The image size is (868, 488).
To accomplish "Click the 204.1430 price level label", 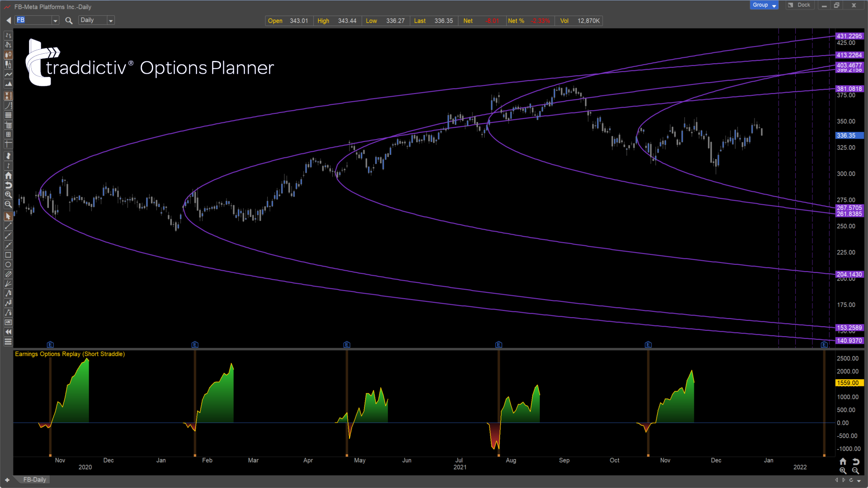I will pyautogui.click(x=849, y=274).
